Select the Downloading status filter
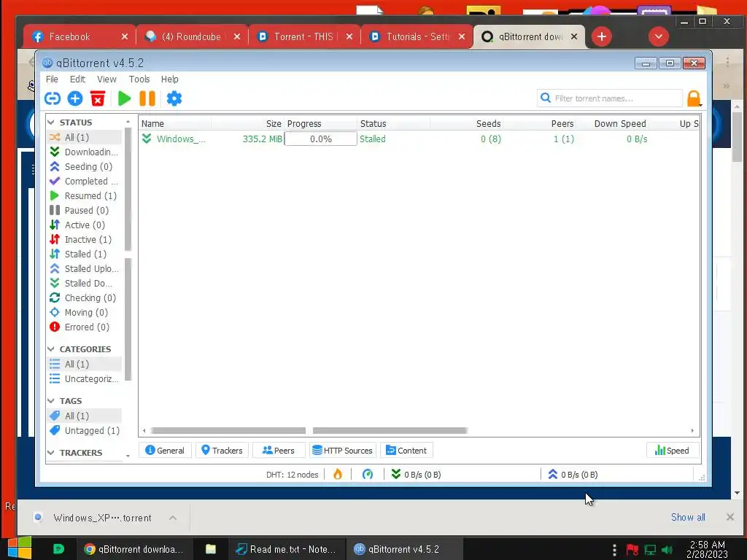This screenshot has height=560, width=747. tap(84, 152)
